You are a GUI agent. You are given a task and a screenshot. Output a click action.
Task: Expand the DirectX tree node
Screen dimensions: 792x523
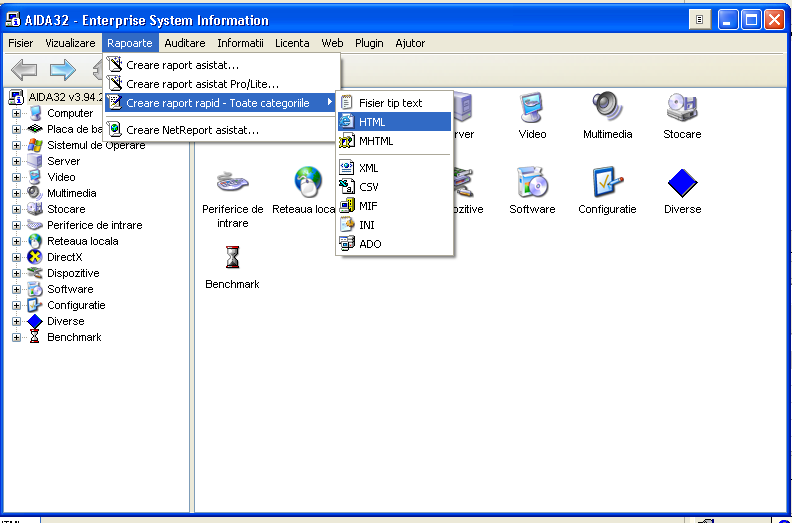(17, 257)
